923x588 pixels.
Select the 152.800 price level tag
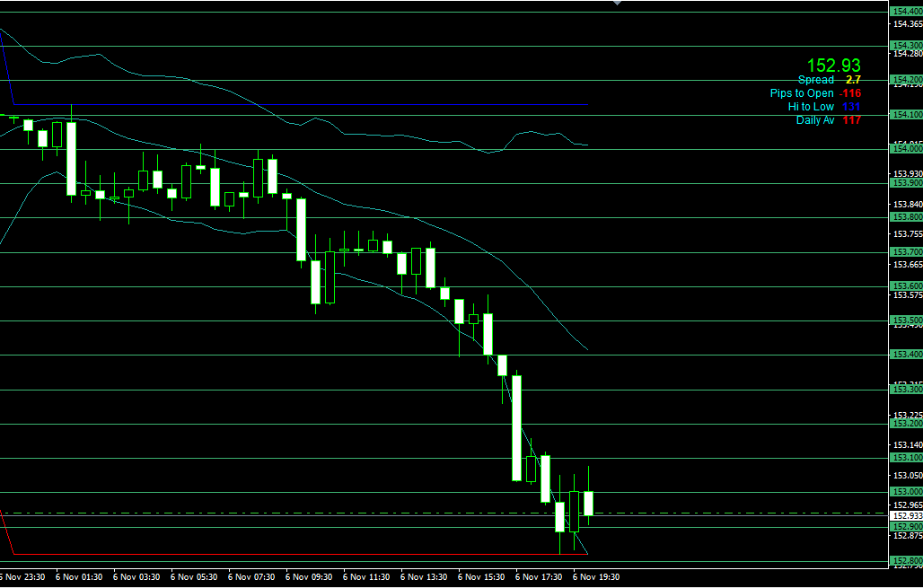pyautogui.click(x=905, y=561)
